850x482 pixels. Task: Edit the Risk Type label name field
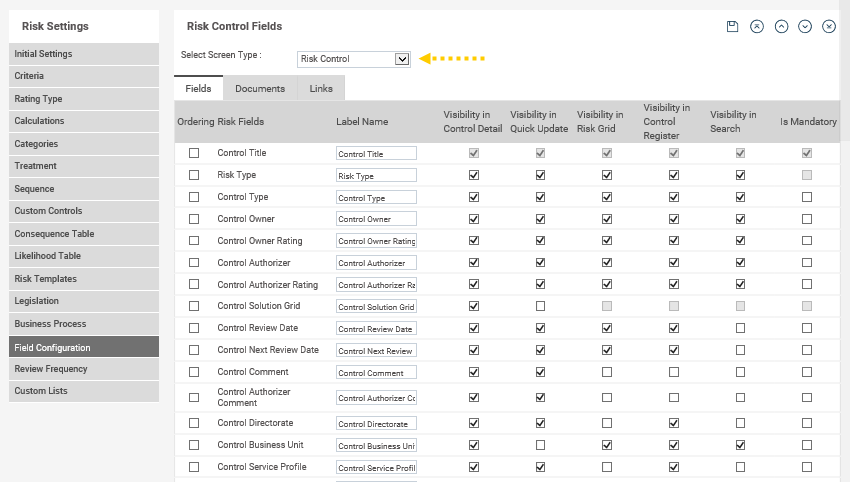point(376,176)
